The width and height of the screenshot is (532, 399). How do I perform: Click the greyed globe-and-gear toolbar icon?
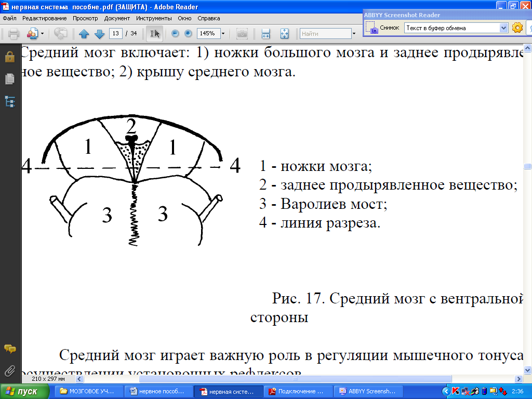[x=61, y=33]
